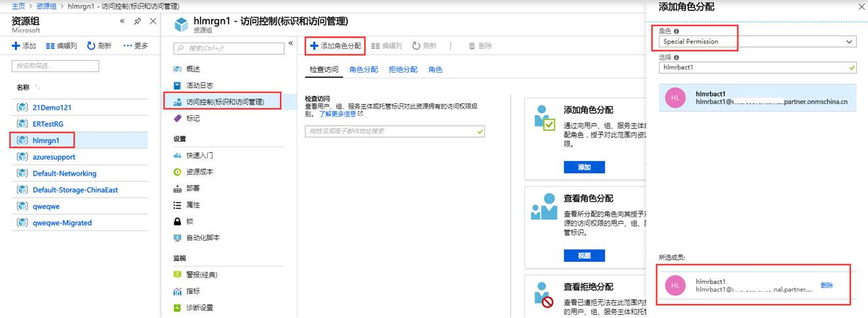Click the cube icon beside azuresupport
This screenshot has width=868, height=318.
coord(21,157)
